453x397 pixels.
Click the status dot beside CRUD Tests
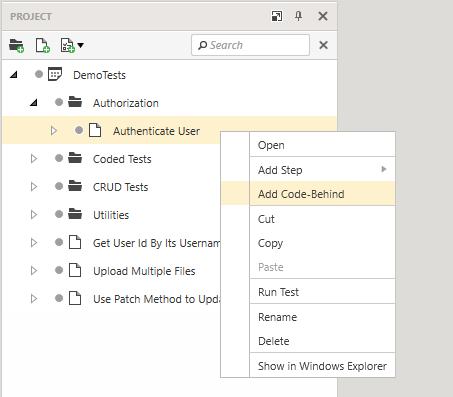(59, 186)
